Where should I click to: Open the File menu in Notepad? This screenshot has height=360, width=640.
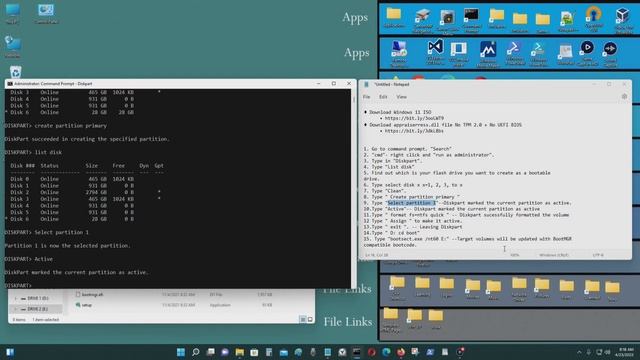pos(367,97)
